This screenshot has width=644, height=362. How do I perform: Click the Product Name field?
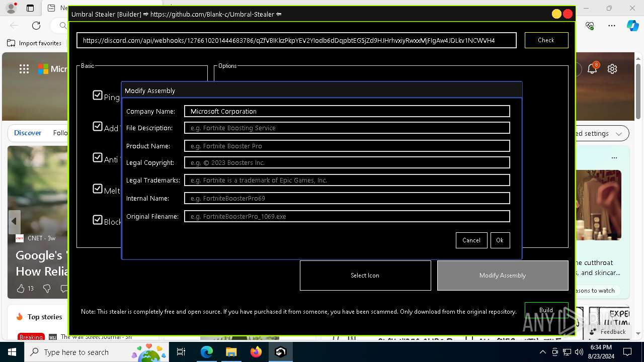click(x=347, y=146)
